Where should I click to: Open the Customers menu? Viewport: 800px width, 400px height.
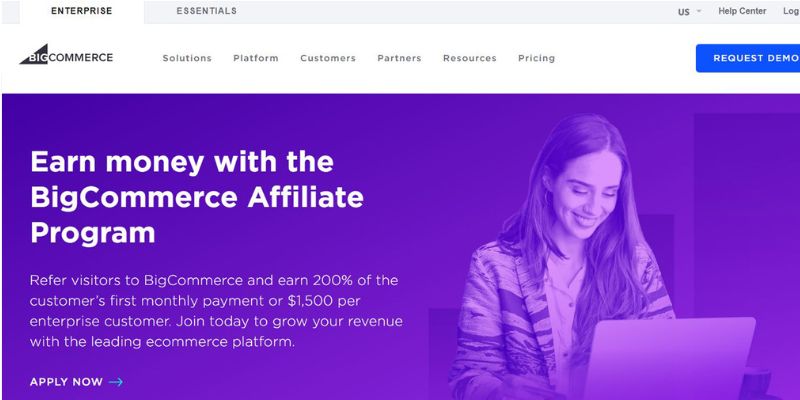click(328, 58)
